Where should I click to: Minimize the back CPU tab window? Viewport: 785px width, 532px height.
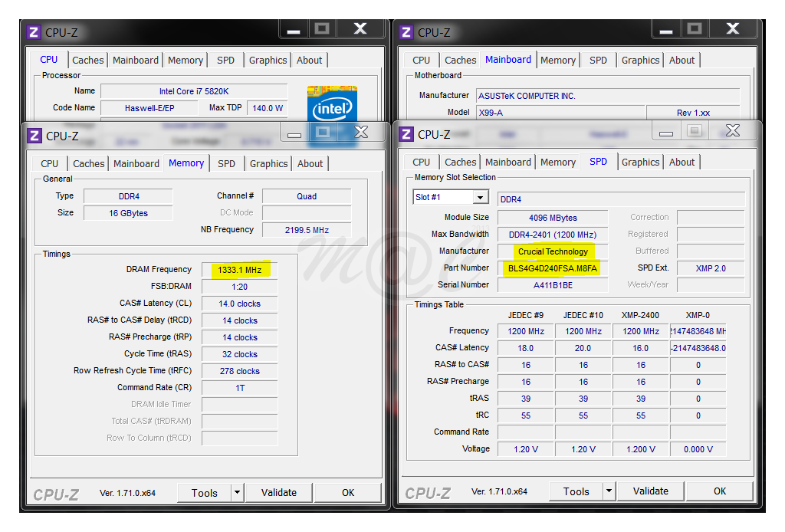click(x=294, y=30)
